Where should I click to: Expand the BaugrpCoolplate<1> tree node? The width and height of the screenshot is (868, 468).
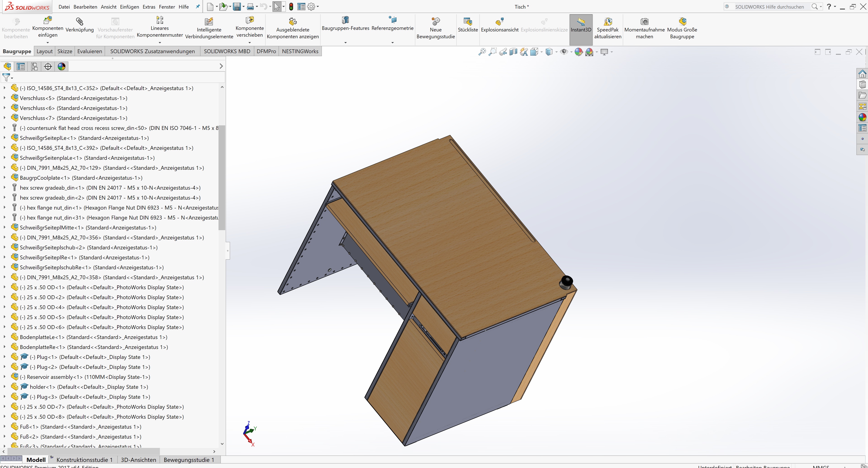(4, 178)
